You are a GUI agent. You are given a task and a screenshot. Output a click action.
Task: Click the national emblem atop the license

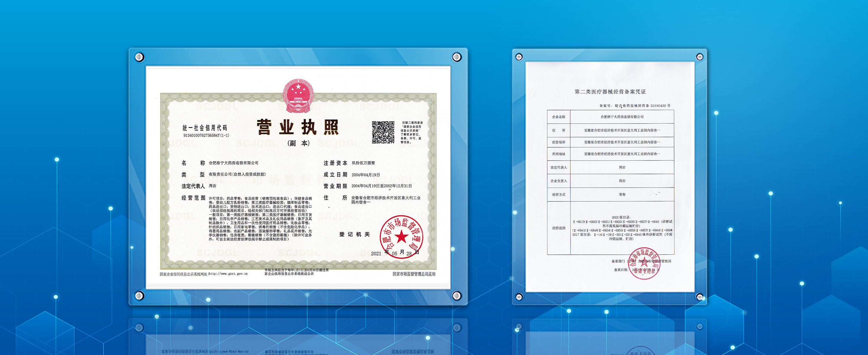(x=298, y=96)
